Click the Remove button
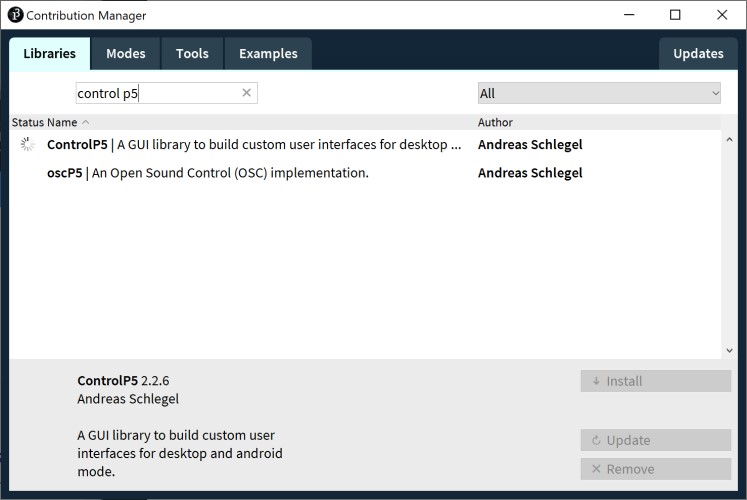The width and height of the screenshot is (747, 500). [655, 469]
